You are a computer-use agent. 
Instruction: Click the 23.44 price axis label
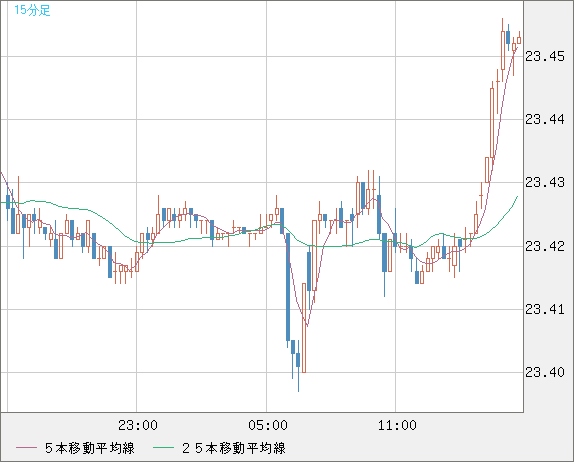(545, 119)
